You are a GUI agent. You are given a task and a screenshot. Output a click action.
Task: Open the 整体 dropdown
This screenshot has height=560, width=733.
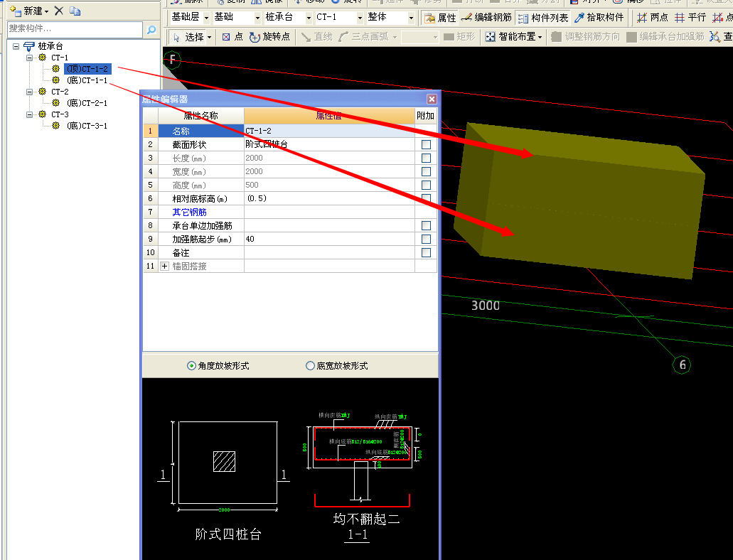point(411,18)
